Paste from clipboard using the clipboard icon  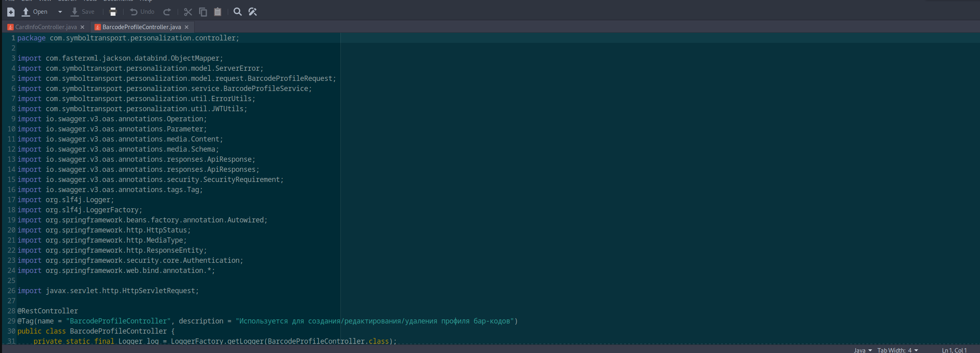tap(218, 12)
